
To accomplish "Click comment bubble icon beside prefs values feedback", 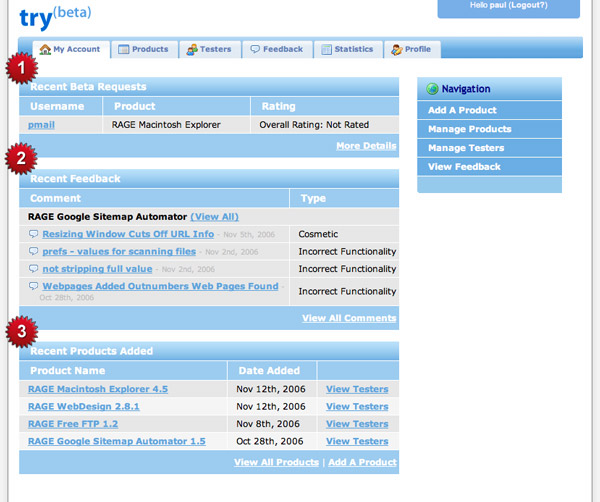I will point(34,251).
